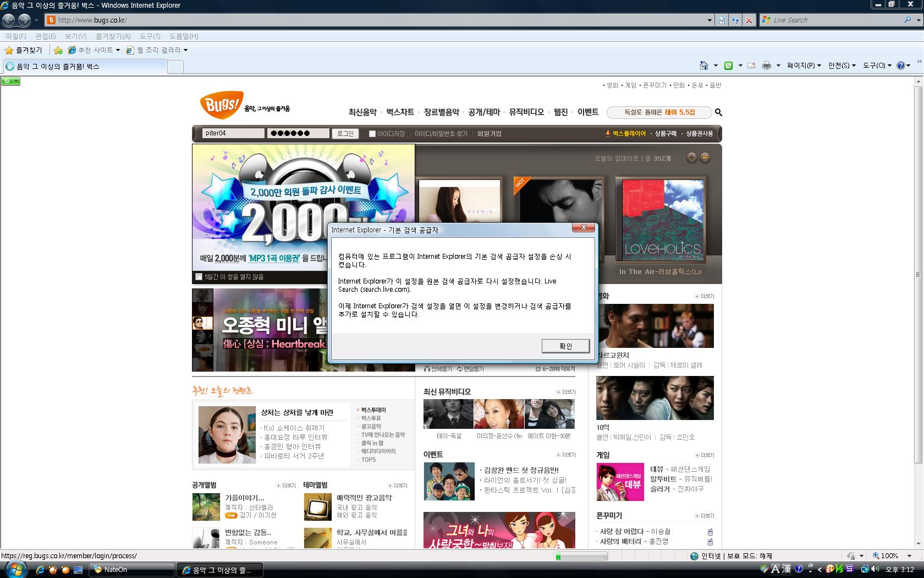Click the Loveholics album thumbnail
The width and height of the screenshot is (924, 578).
pyautogui.click(x=663, y=221)
